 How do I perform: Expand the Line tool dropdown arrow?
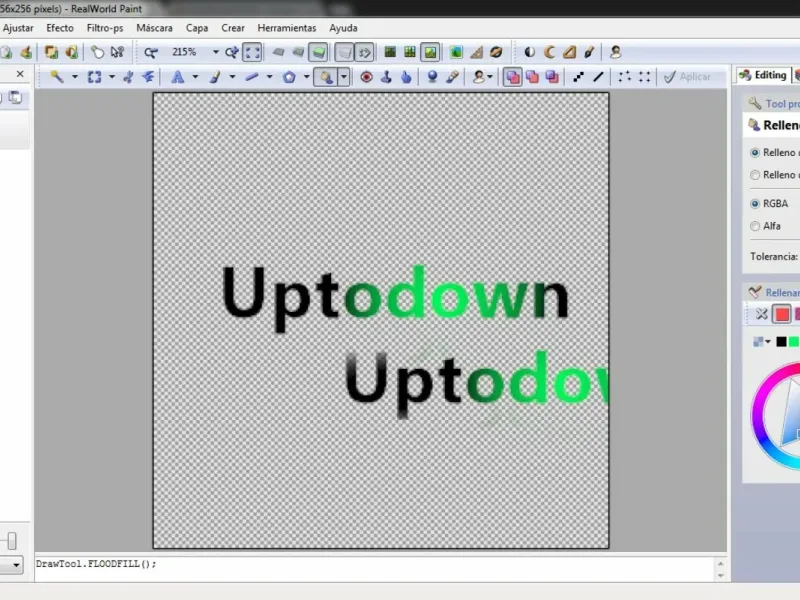pos(269,77)
